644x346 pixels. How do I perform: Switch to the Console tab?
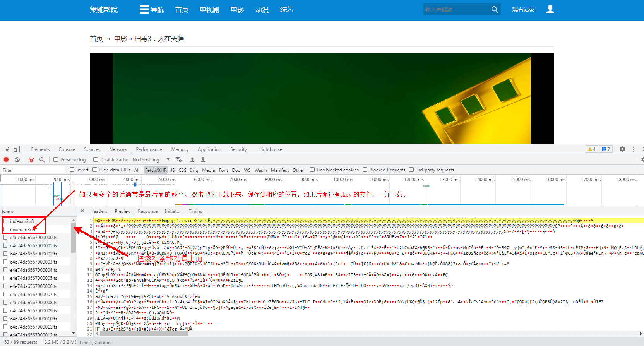point(67,149)
